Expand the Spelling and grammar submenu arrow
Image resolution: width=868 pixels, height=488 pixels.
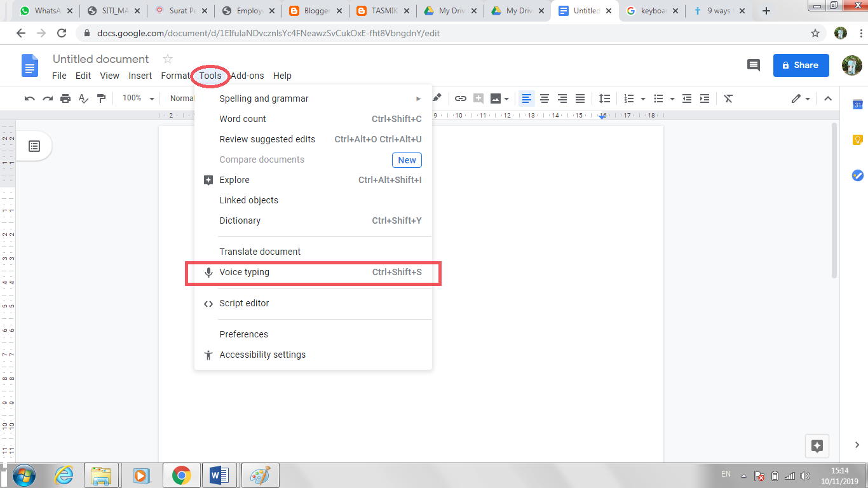coord(418,98)
